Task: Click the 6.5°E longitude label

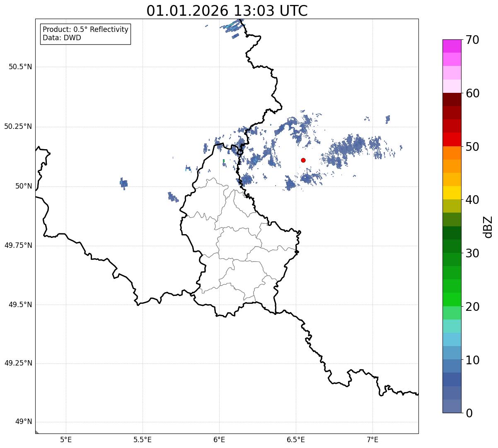Action: (296, 440)
